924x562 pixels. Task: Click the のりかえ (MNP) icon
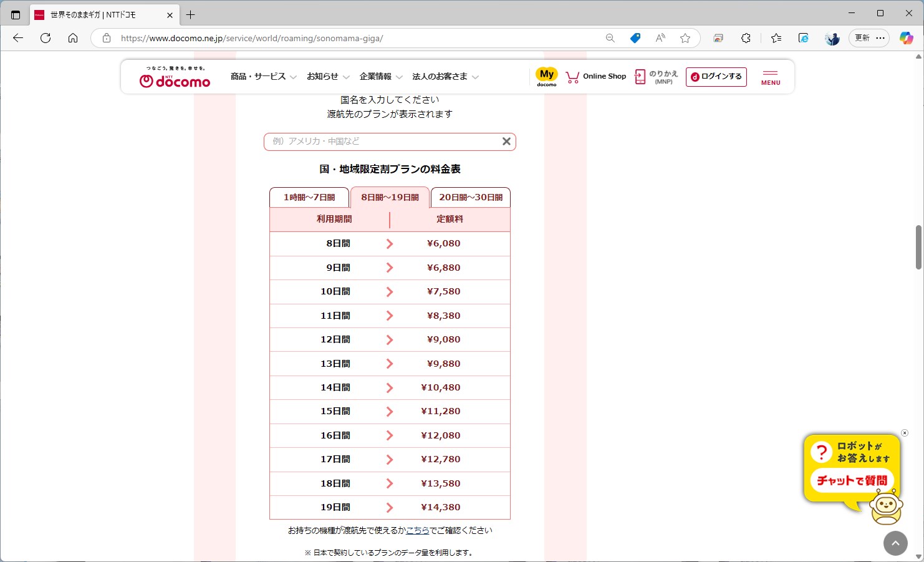(654, 76)
